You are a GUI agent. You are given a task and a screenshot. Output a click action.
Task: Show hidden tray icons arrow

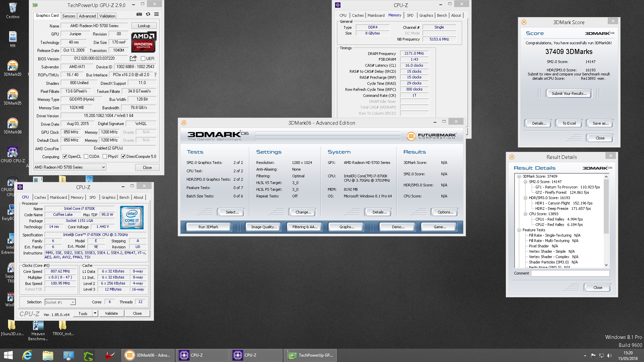tap(585, 356)
